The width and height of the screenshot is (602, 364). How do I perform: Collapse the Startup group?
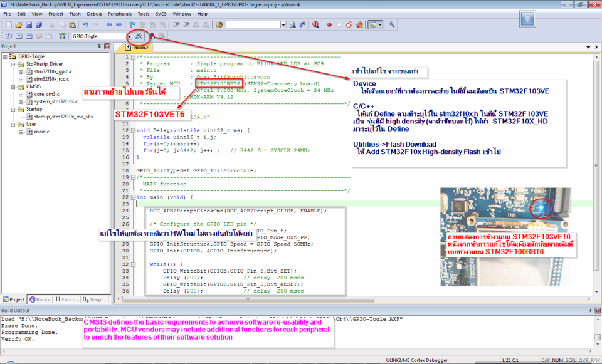[13, 109]
